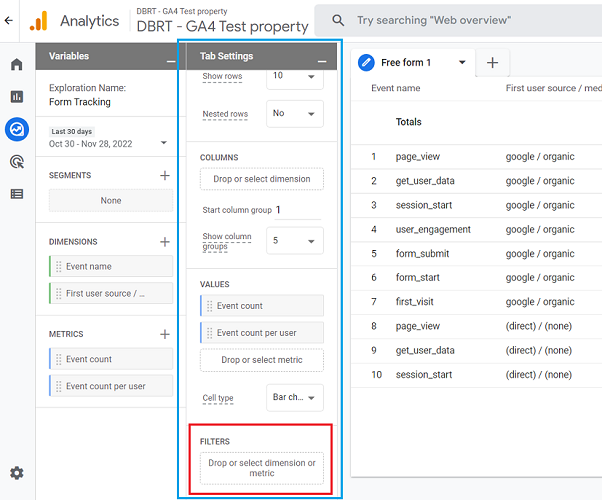
Task: Grab handle of Event name dimension
Action: point(59,267)
